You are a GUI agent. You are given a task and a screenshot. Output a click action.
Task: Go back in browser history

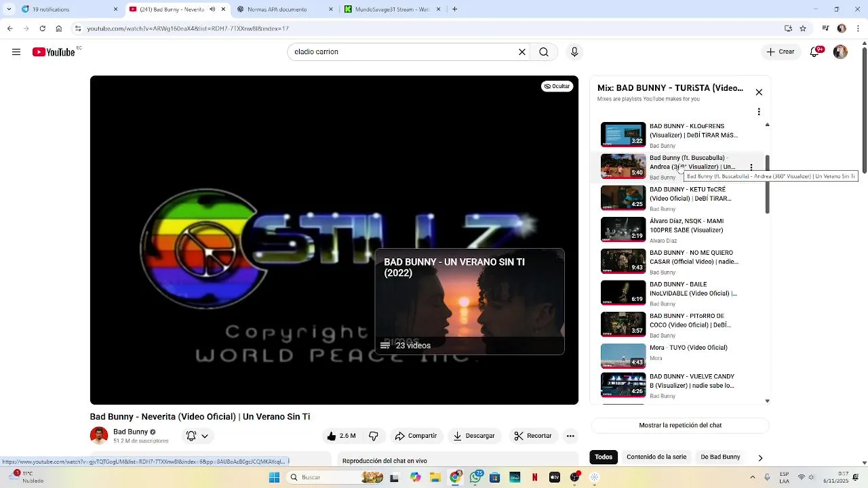(x=9, y=28)
